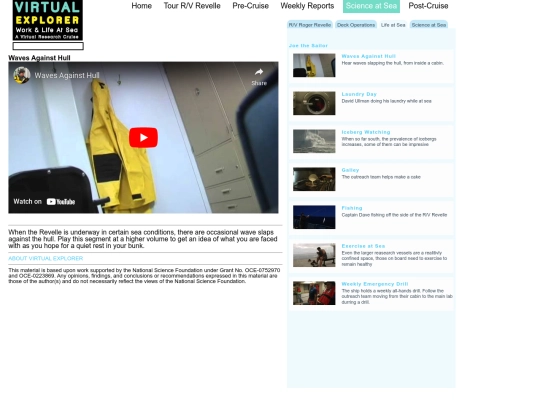Open the Post-Cruise menu
This screenshot has height=405, width=540.
click(x=428, y=6)
